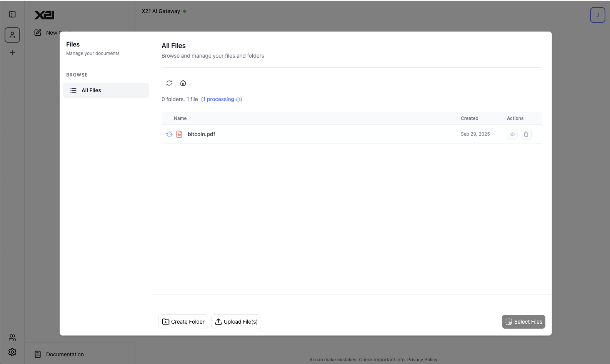Delete bitcoin.pdf with trash icon
The width and height of the screenshot is (610, 364).
pos(526,134)
